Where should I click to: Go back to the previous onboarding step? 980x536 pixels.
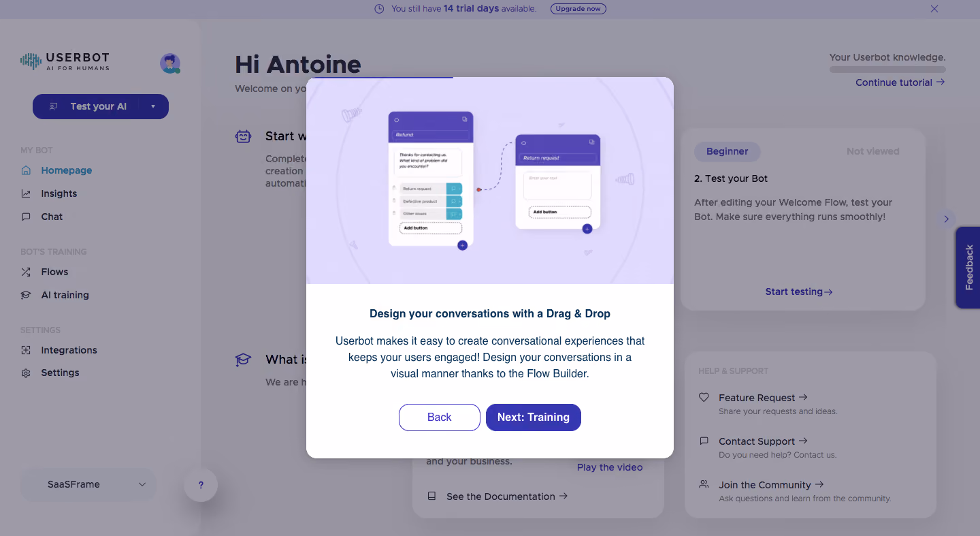tap(440, 417)
